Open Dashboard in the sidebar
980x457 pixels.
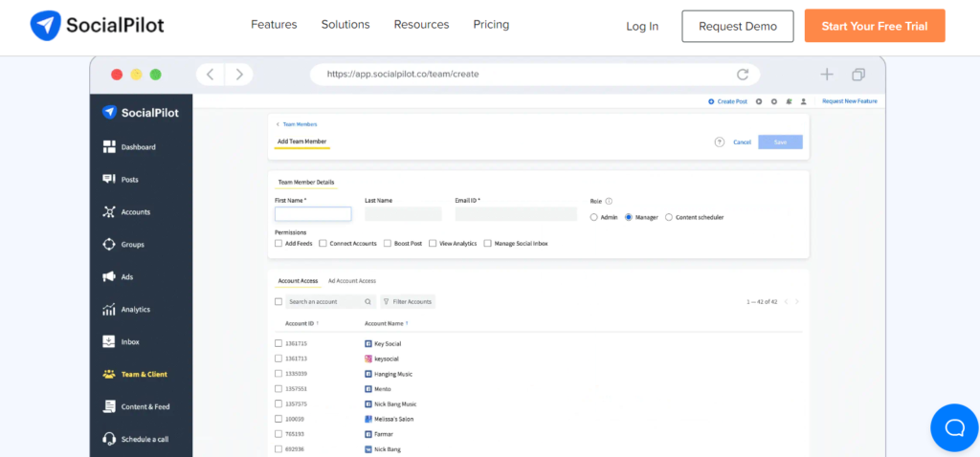(129, 147)
